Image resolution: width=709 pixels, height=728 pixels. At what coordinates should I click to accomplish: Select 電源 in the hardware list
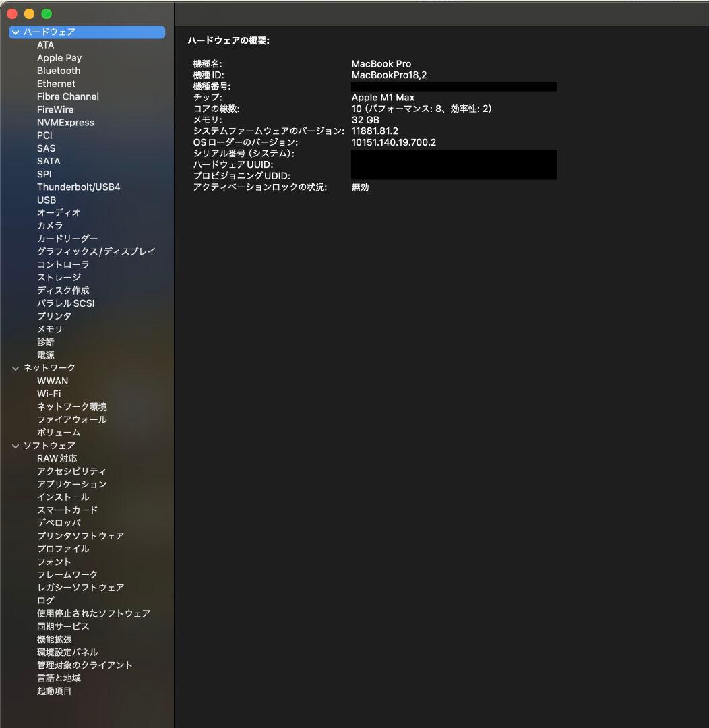coord(46,355)
